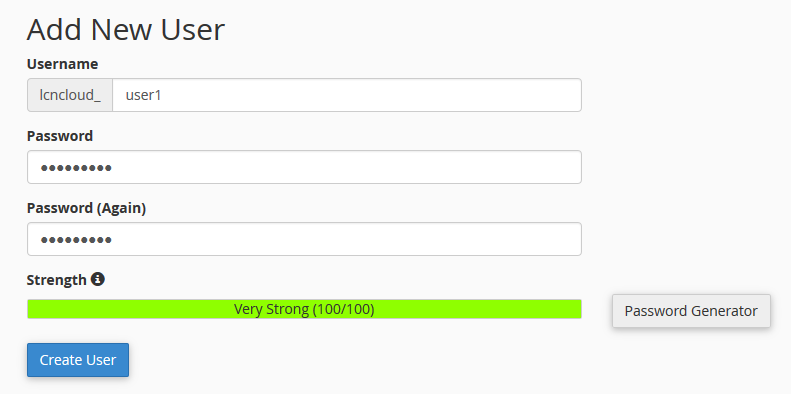This screenshot has width=791, height=394.
Task: Click the Strength label text
Action: coord(56,280)
